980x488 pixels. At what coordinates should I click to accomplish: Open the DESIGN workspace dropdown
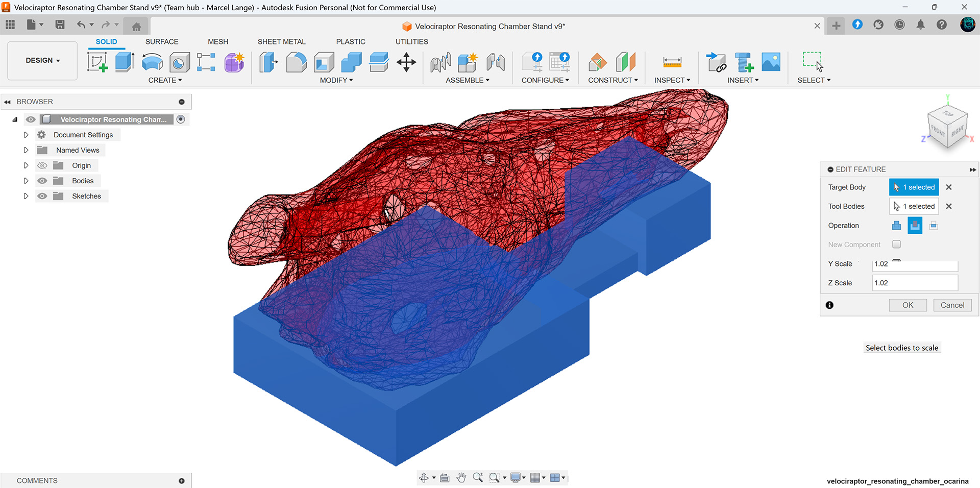pos(42,60)
